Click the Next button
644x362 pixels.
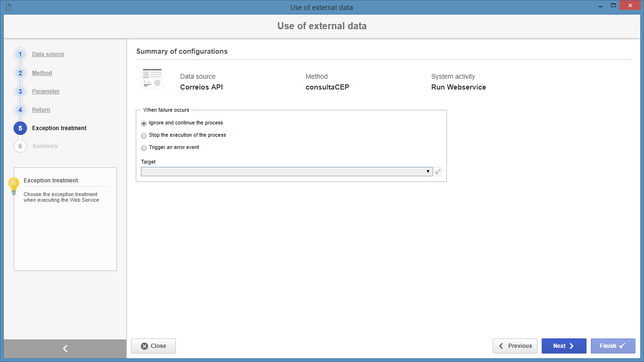pos(564,346)
